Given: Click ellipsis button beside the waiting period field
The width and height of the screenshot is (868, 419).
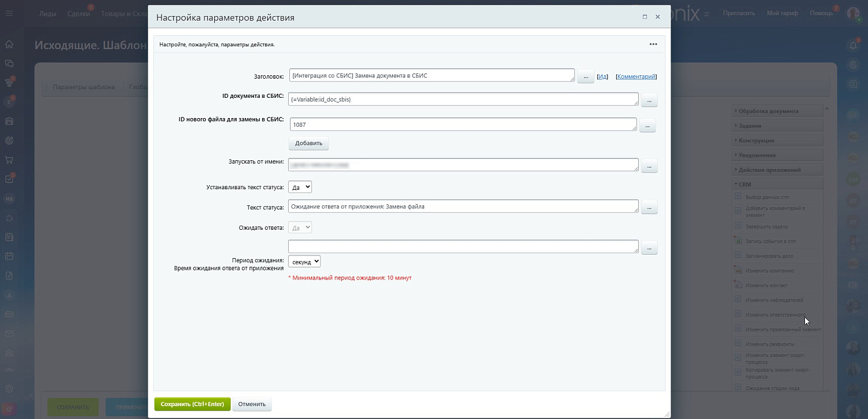Looking at the screenshot, I should (x=649, y=248).
